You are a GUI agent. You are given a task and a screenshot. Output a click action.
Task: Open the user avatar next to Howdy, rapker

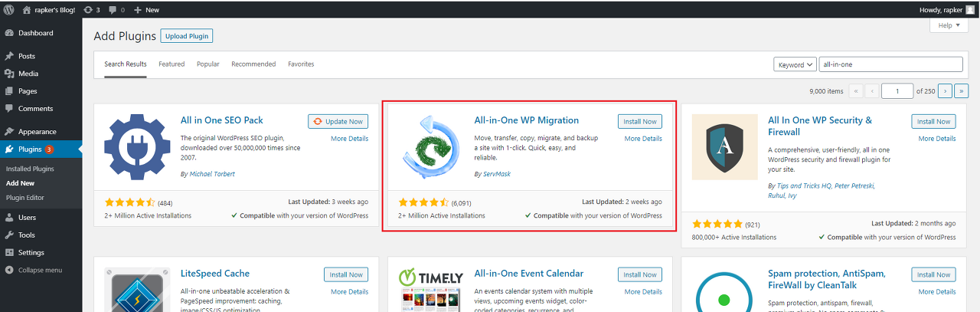[x=970, y=10]
